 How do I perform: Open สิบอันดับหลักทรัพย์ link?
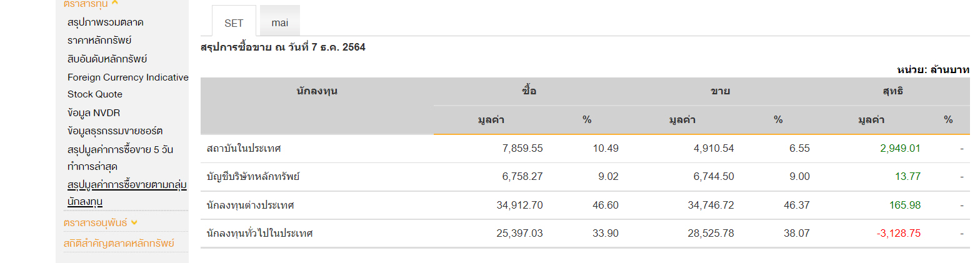(x=107, y=59)
